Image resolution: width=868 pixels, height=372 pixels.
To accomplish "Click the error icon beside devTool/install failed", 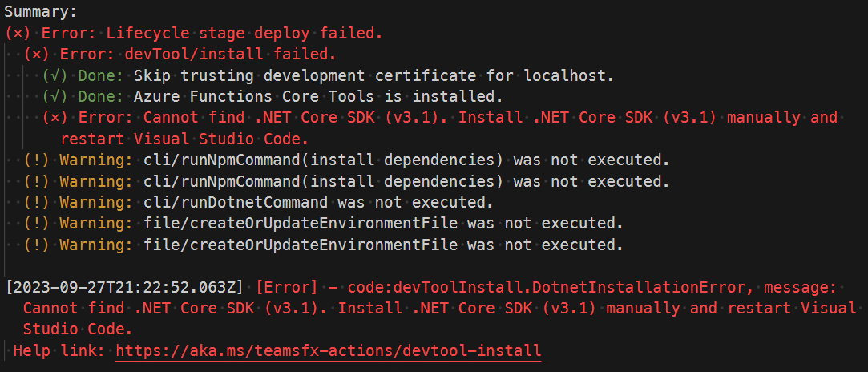I will [x=37, y=55].
